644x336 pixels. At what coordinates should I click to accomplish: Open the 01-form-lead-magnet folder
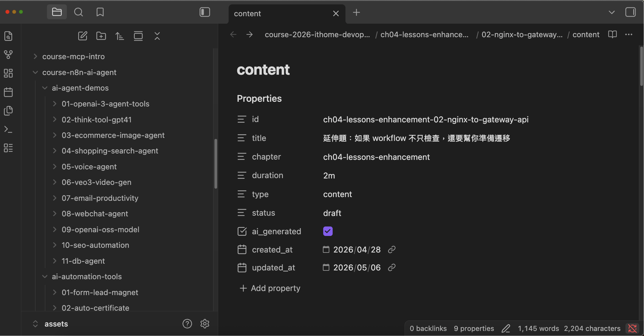coord(100,292)
